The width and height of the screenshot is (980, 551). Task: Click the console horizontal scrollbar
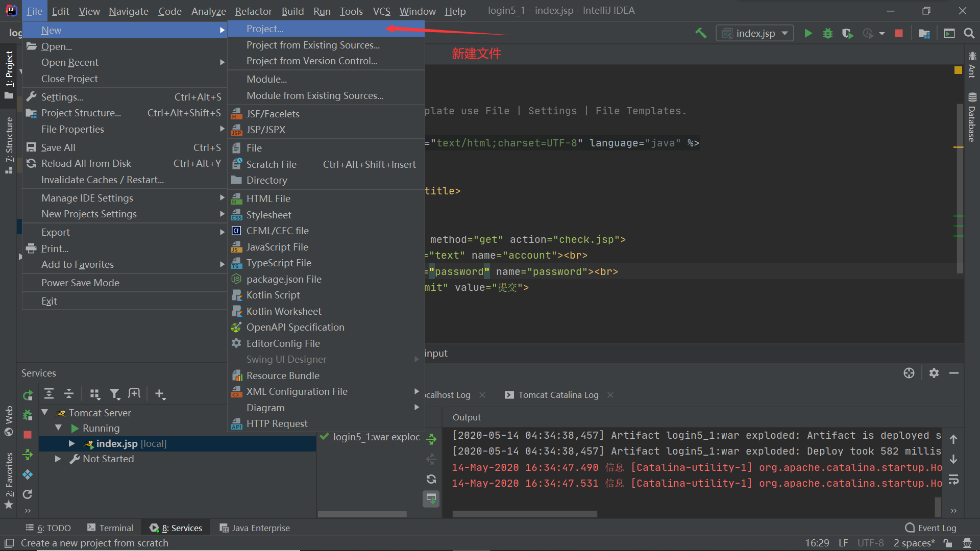[x=525, y=514]
